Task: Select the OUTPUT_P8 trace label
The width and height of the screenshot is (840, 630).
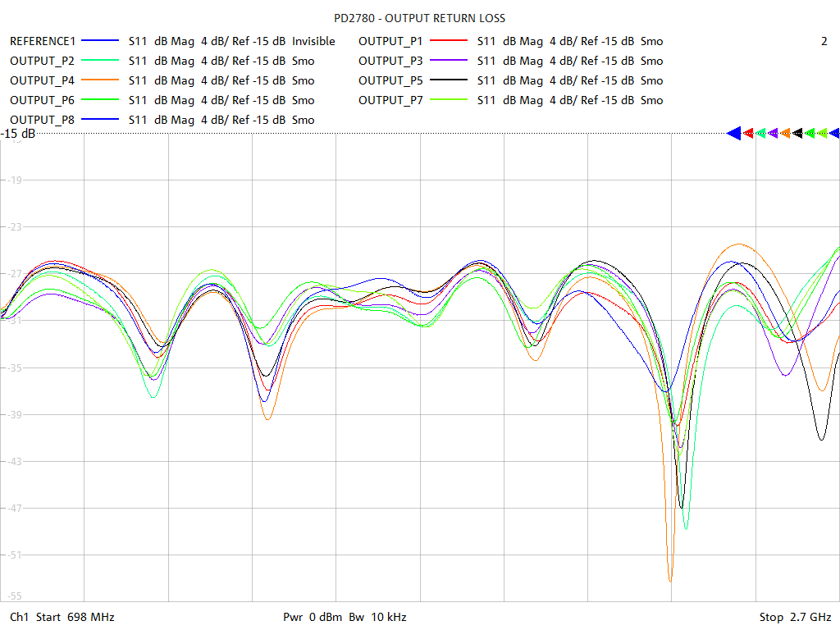Action: [43, 120]
